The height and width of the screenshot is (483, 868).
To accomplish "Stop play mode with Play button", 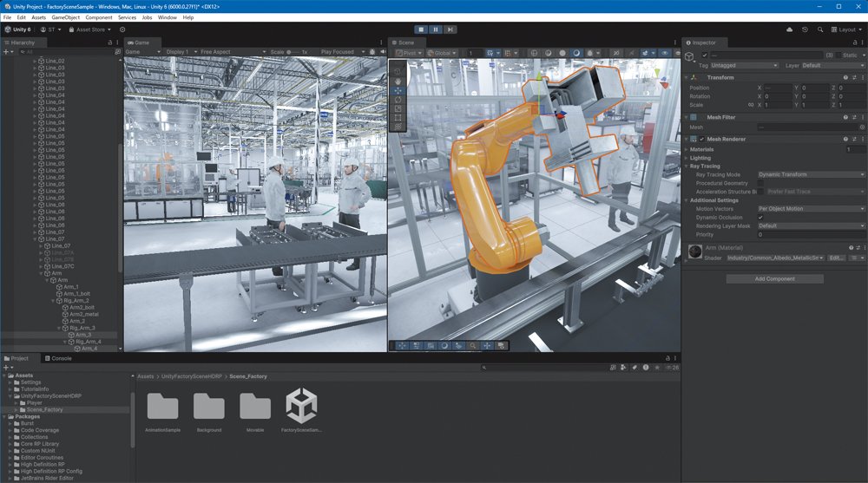I will [421, 29].
